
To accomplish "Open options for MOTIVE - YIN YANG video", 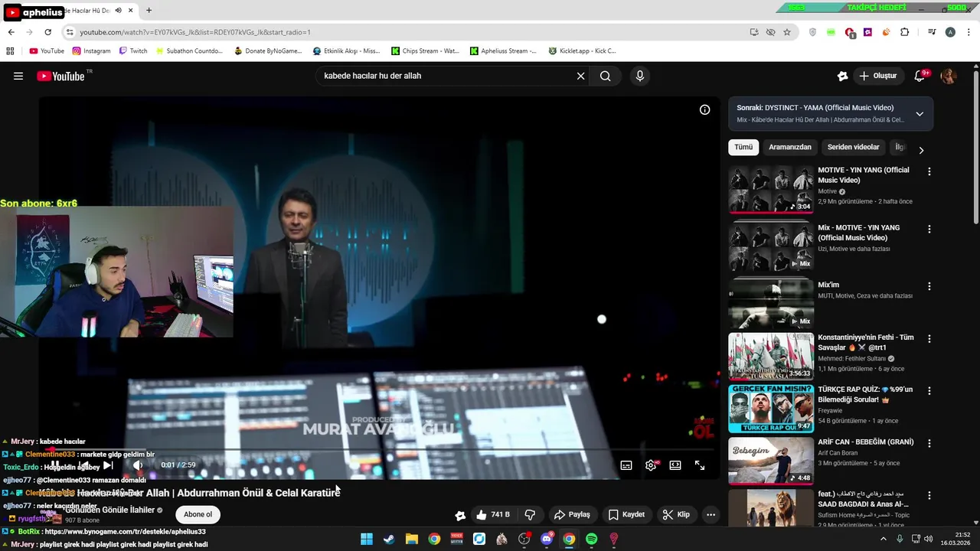I will tap(929, 171).
